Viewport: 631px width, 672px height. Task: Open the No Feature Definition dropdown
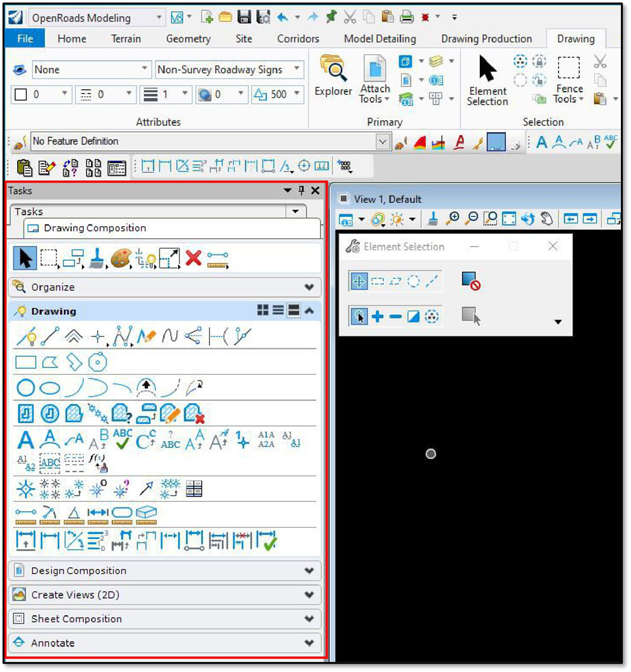pyautogui.click(x=383, y=142)
